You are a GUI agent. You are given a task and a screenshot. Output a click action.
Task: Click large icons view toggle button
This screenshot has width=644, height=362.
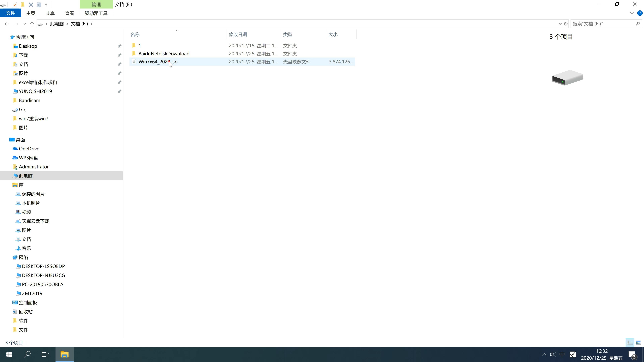638,342
